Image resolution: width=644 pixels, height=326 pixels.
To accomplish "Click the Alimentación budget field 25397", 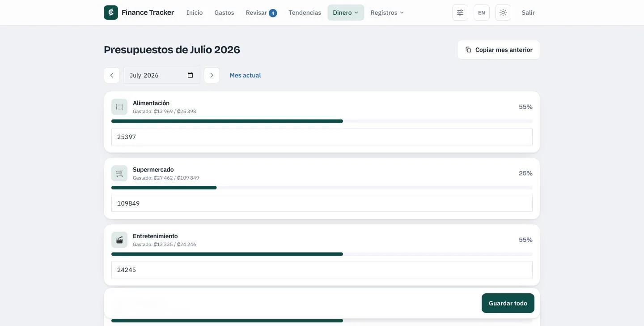I will pyautogui.click(x=322, y=137).
